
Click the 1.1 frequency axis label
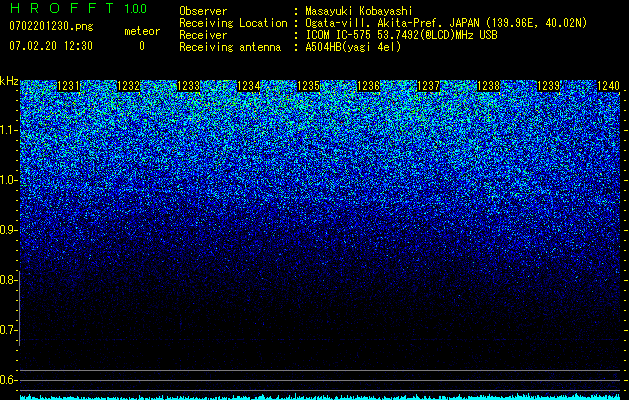point(8,130)
